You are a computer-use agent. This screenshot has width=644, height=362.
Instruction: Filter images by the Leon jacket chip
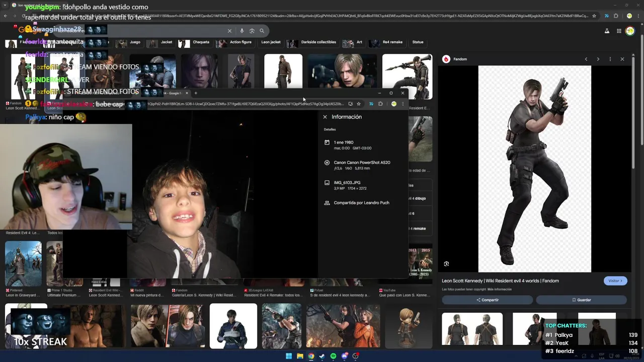coord(270,42)
